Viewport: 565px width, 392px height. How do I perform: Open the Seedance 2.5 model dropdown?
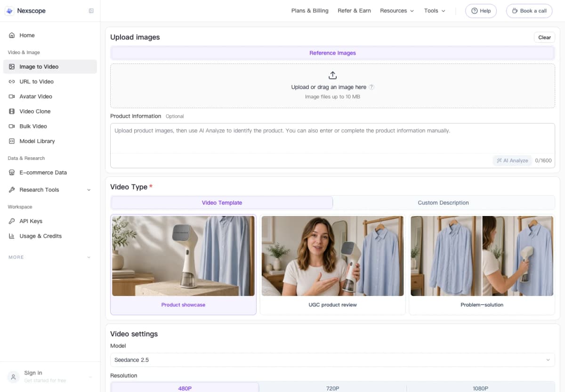(332, 360)
